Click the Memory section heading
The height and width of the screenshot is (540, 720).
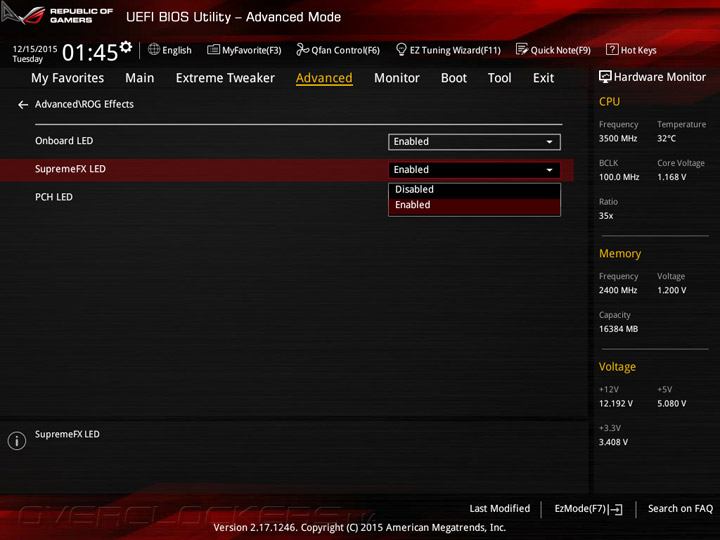pos(620,253)
